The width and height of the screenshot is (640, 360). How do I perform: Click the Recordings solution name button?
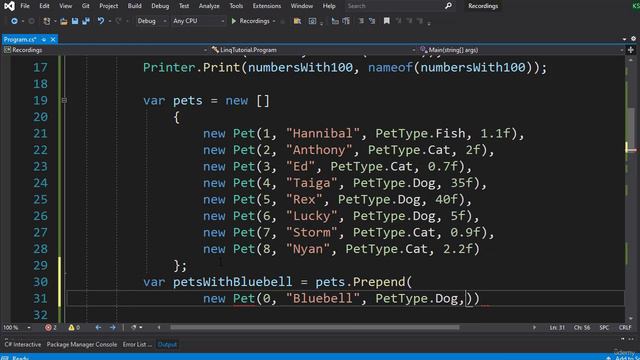(x=483, y=6)
